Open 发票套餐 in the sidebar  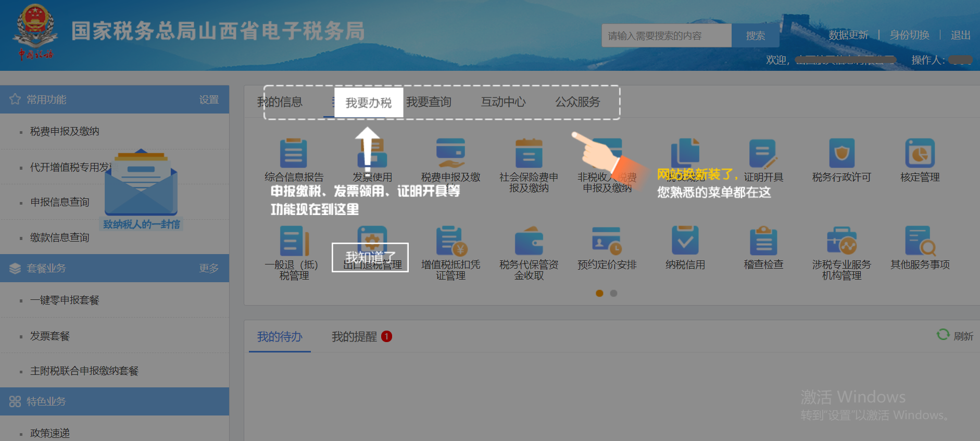click(x=50, y=336)
